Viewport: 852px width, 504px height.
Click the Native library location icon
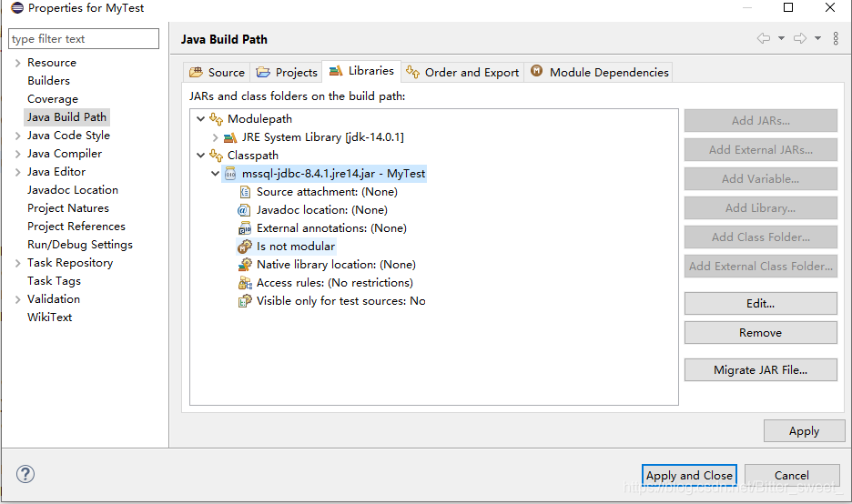click(x=245, y=265)
